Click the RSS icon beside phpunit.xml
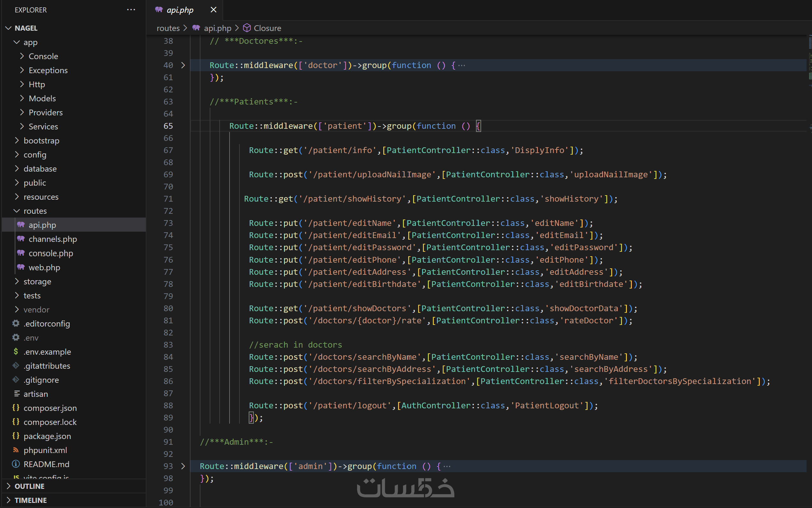 [x=16, y=450]
